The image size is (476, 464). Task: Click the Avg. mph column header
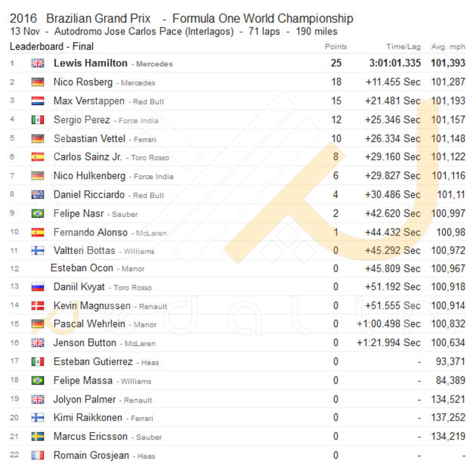click(x=448, y=47)
